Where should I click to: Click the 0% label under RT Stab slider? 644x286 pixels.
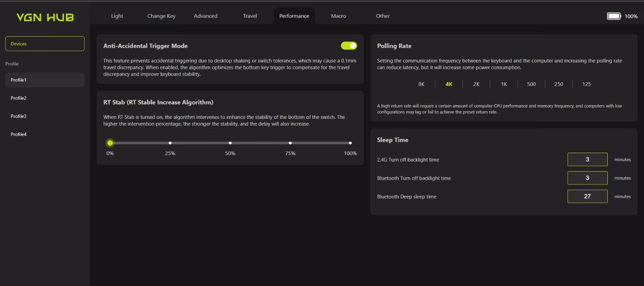(x=110, y=153)
